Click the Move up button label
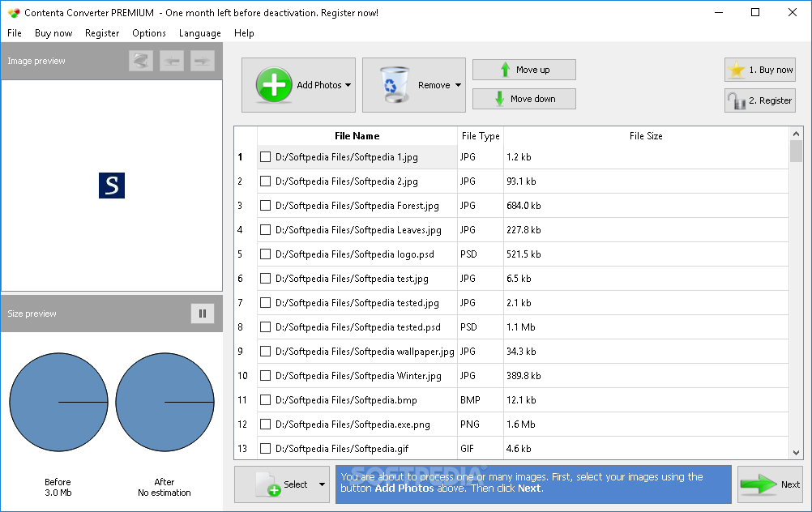The image size is (812, 512). tap(533, 70)
